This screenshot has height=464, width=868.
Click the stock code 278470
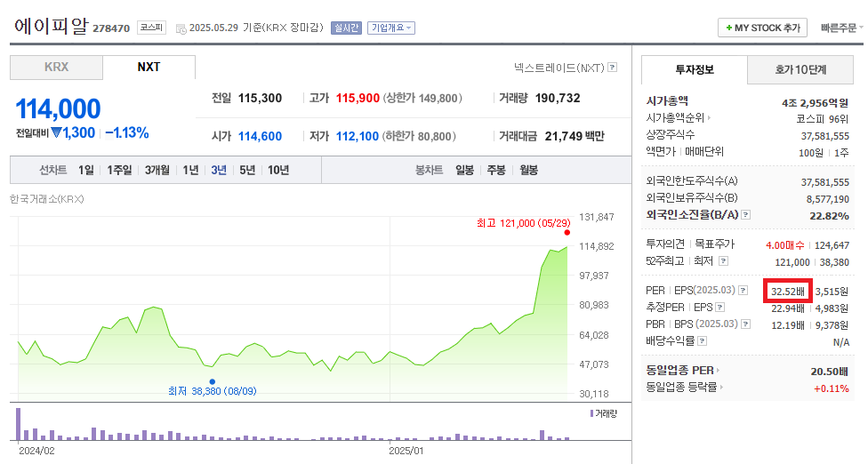tap(111, 28)
